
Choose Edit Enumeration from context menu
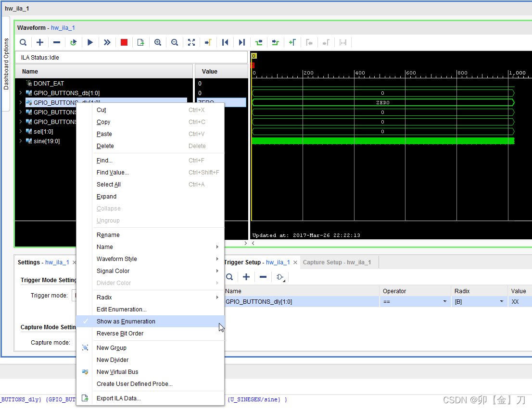122,310
